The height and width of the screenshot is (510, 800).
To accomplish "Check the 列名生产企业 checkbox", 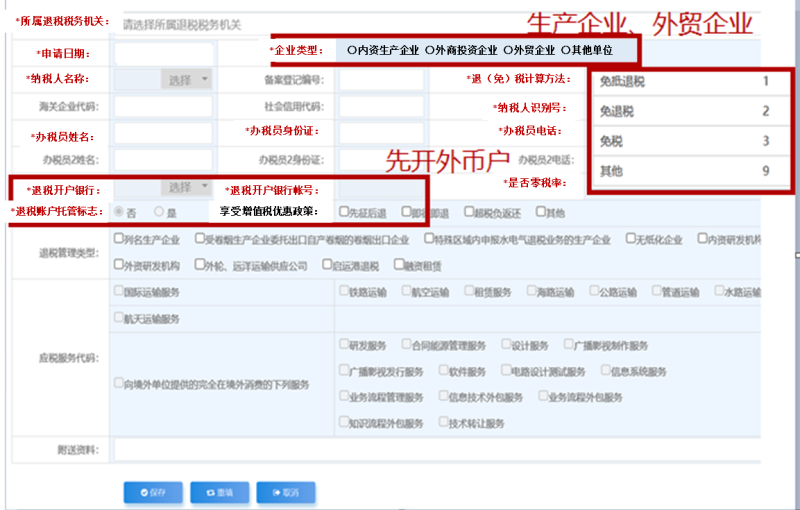I will pyautogui.click(x=120, y=239).
